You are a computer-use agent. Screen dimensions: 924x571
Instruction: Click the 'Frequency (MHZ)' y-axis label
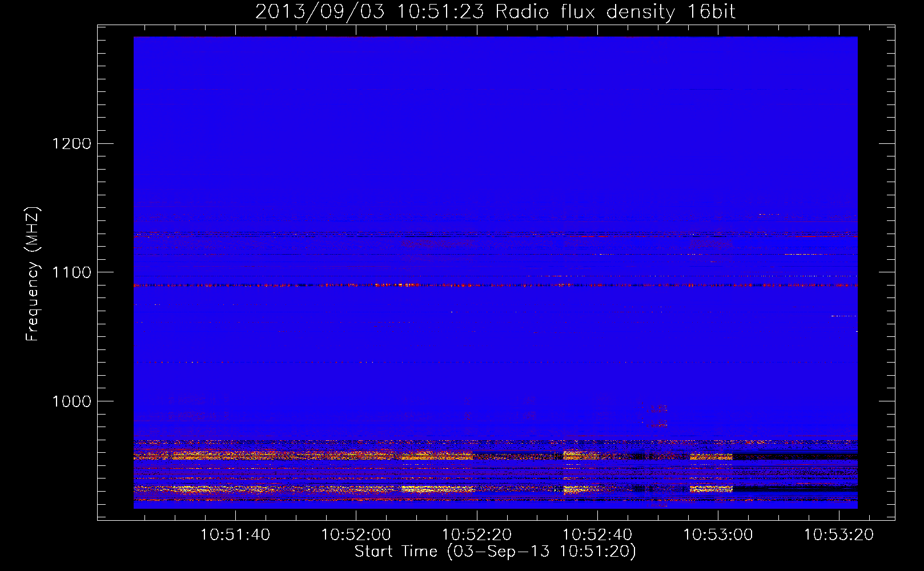click(33, 274)
